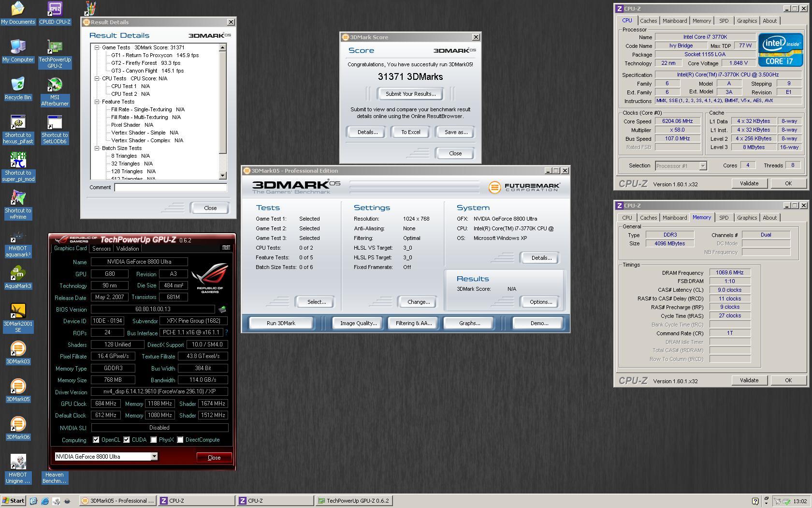Click the help icon in the system tray
The image size is (812, 508).
(755, 501)
